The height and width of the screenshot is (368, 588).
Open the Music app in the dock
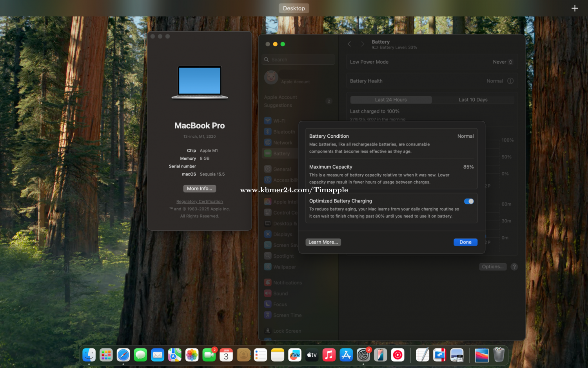tap(329, 355)
